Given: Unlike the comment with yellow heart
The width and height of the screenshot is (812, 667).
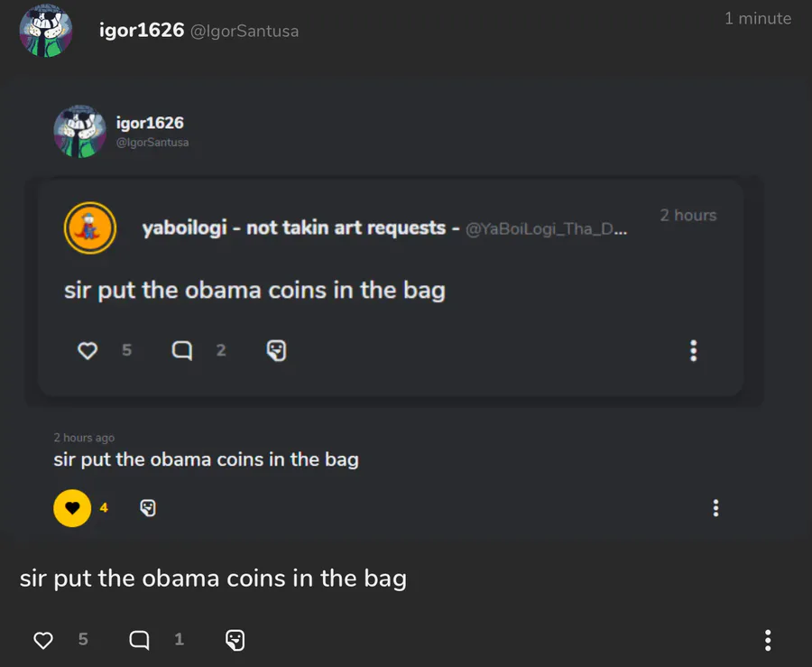Looking at the screenshot, I should click(72, 508).
